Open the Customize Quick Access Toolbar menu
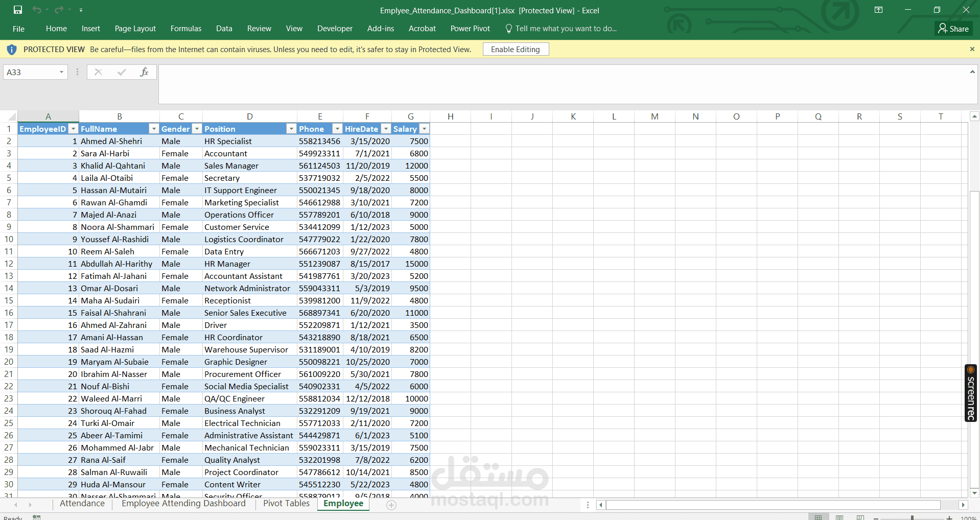 (x=81, y=10)
